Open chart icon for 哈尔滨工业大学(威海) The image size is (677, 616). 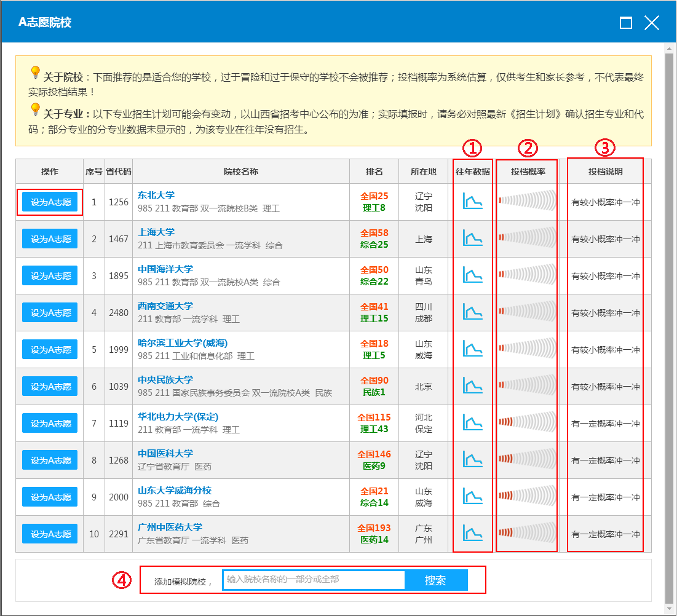(x=472, y=349)
